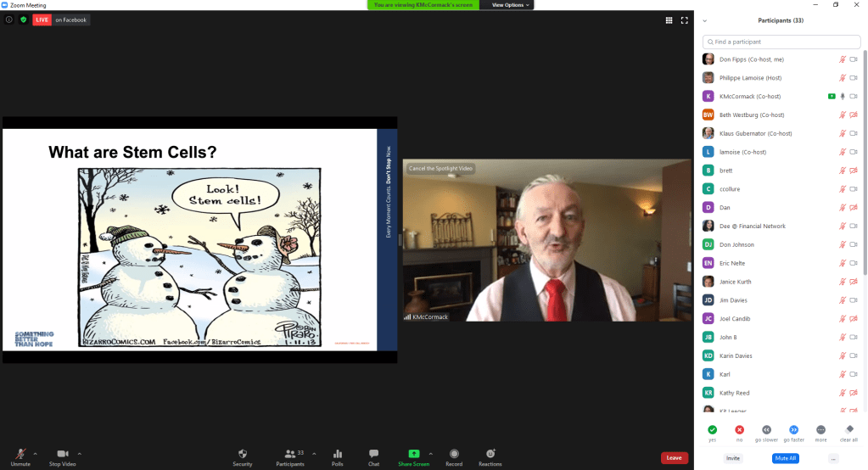Viewport: 868px width, 470px height.
Task: Select Klaus Gubernator in participants list
Action: point(755,133)
